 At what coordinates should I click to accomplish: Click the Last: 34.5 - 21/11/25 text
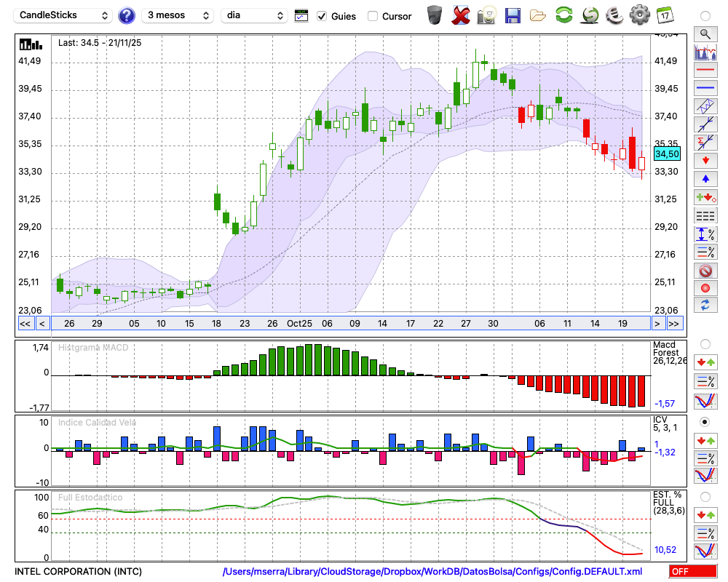100,43
